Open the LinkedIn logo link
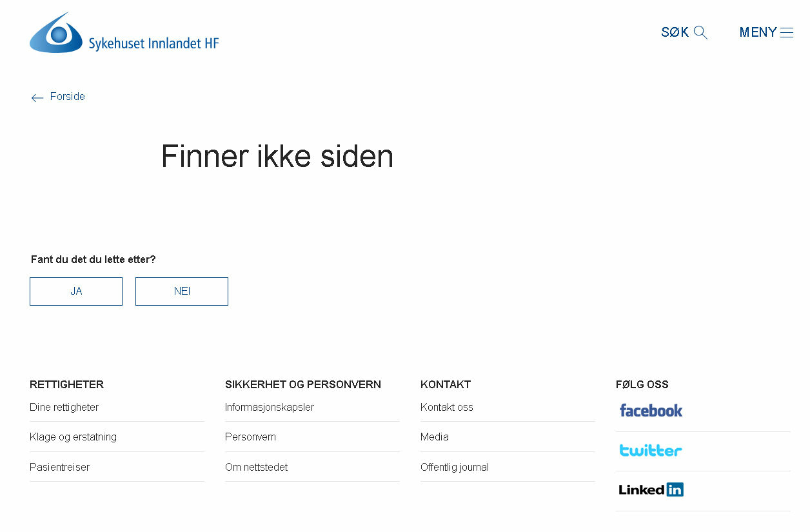The height and width of the screenshot is (532, 810). point(651,489)
